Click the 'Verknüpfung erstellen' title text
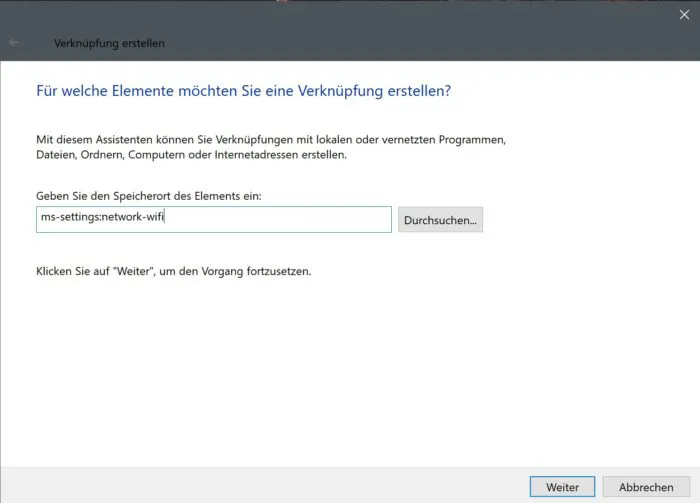Screen dimensions: 700x503 point(109,43)
